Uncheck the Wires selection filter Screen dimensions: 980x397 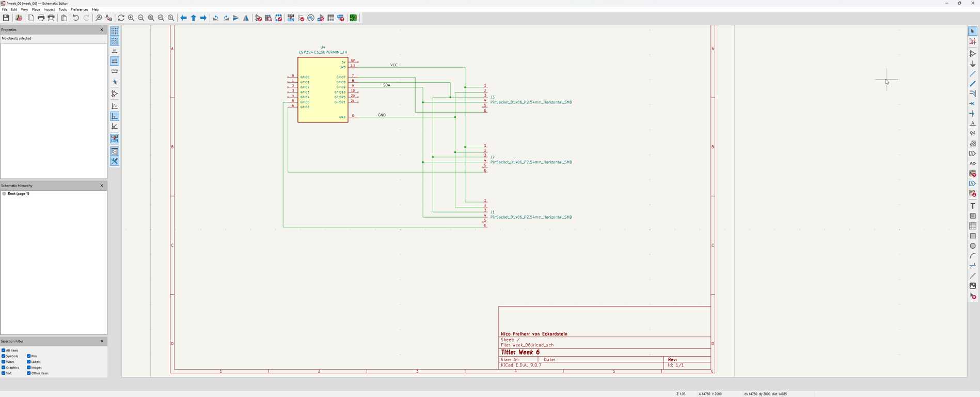4,362
